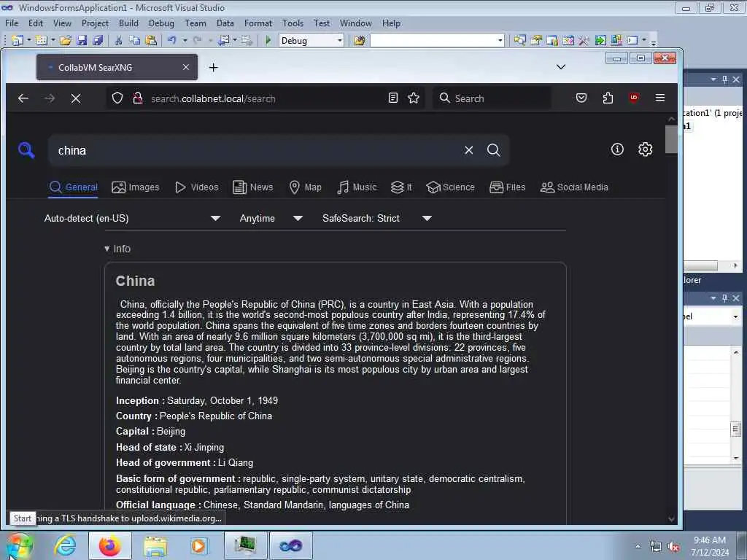
Task: Click the Paste clipboard icon
Action: coord(151,41)
